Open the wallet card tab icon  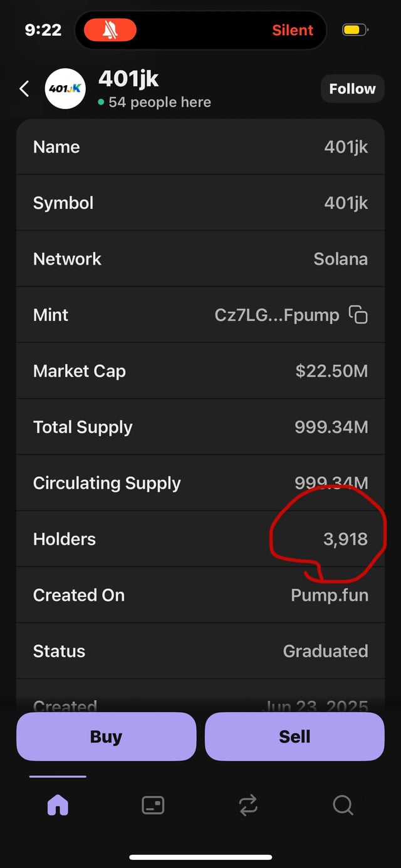(x=153, y=805)
